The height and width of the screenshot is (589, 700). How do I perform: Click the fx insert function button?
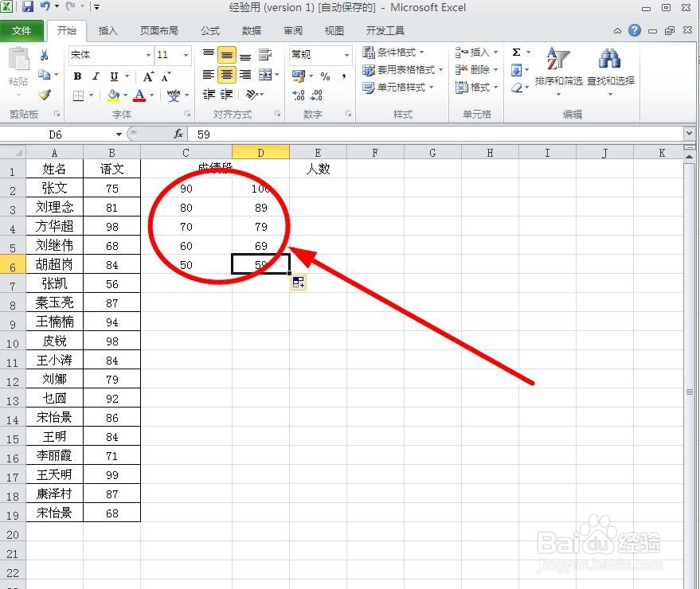point(178,134)
